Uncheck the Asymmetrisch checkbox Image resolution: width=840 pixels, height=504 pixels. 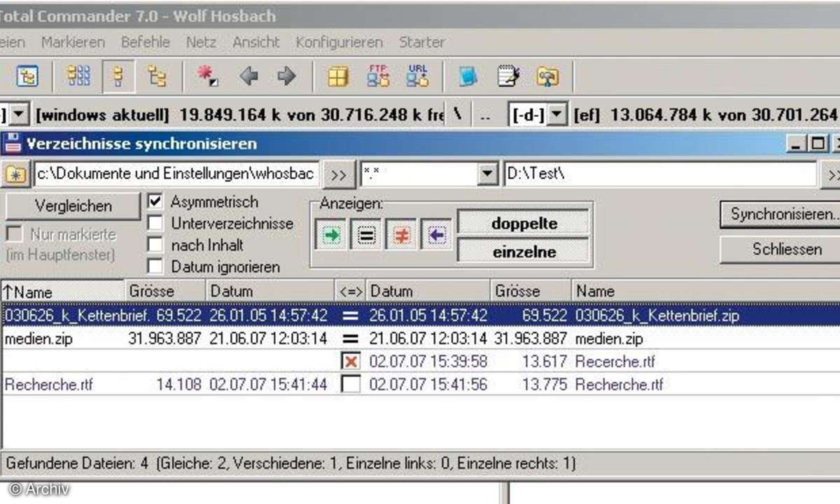pos(155,202)
